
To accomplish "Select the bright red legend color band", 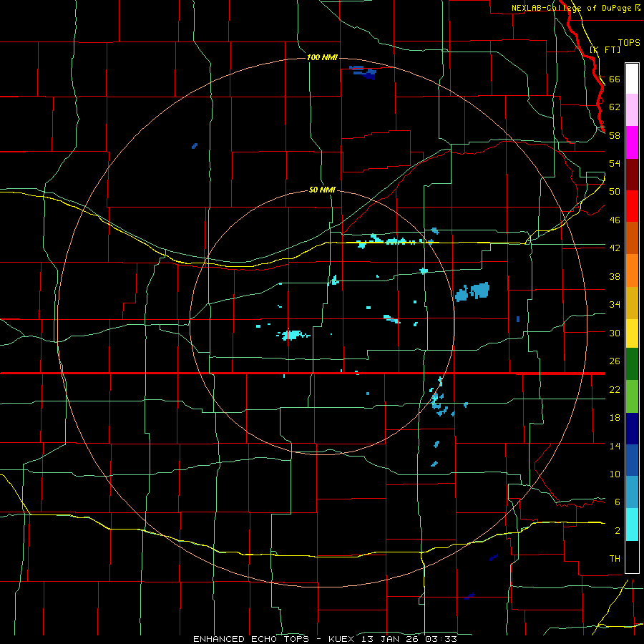I will pos(632,206).
